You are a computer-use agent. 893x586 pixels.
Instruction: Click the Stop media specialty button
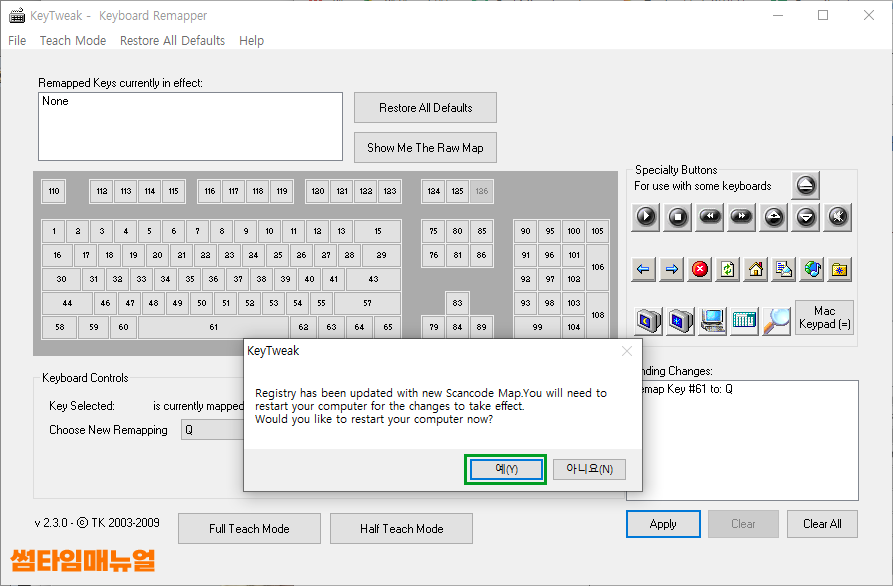coord(678,217)
